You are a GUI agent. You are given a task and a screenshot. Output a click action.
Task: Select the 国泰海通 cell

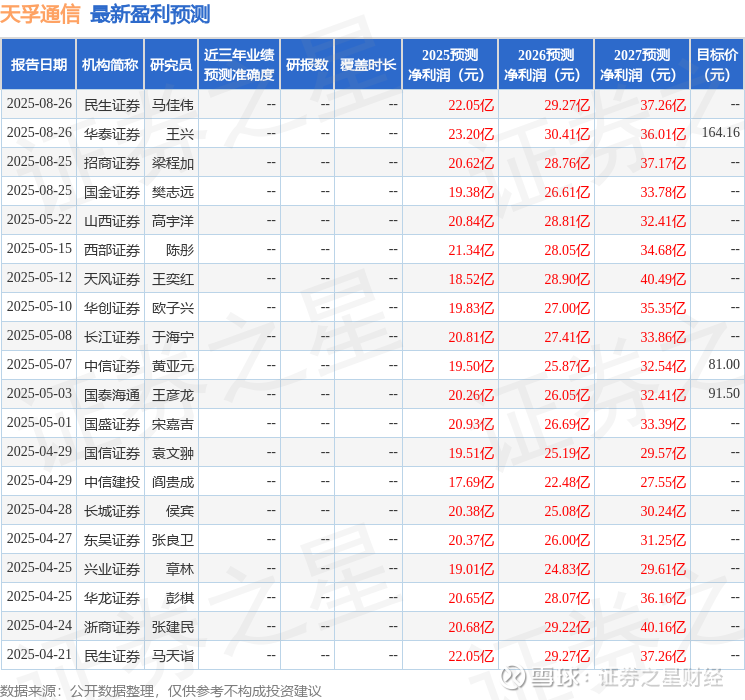[x=112, y=395]
